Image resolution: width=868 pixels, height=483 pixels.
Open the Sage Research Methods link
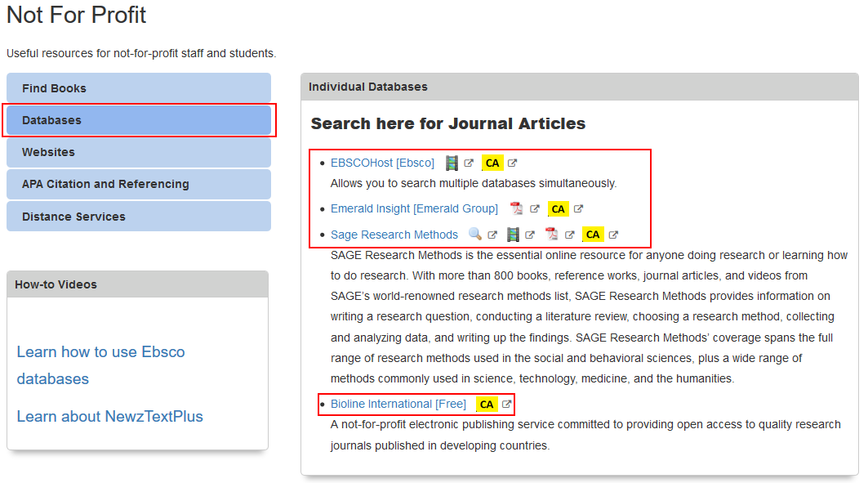(x=394, y=235)
